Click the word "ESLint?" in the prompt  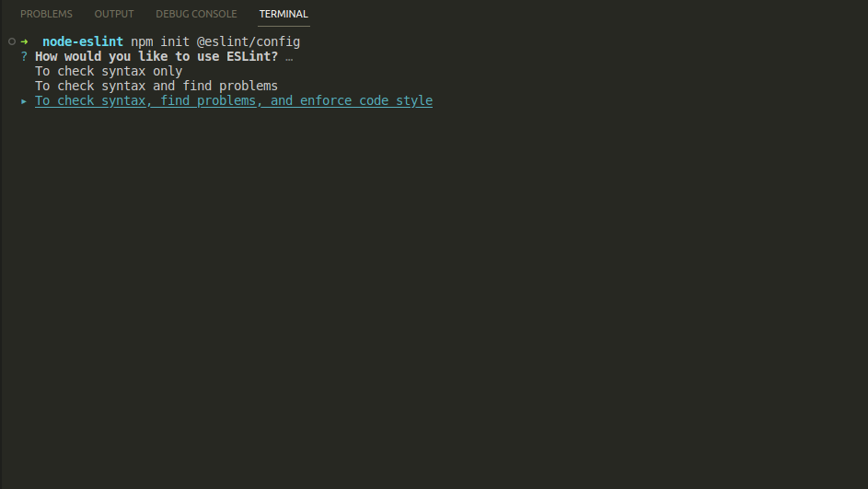click(252, 57)
